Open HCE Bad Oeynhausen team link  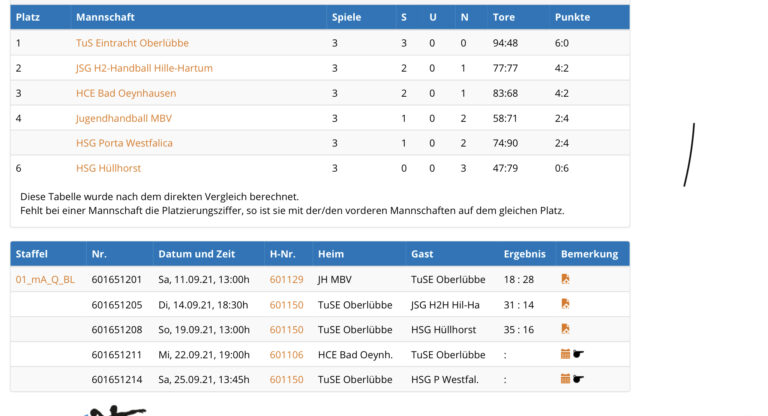pos(126,93)
